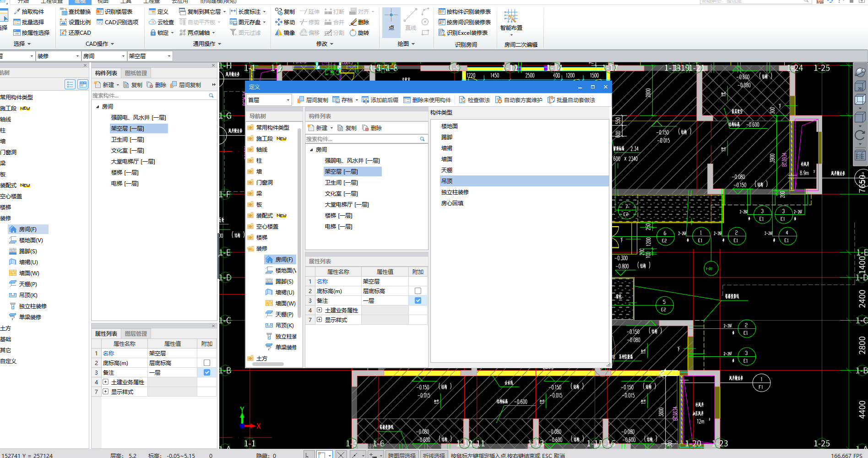Click 层间复制 in left 构件列表 panel
Image resolution: width=868 pixels, height=458 pixels.
185,85
